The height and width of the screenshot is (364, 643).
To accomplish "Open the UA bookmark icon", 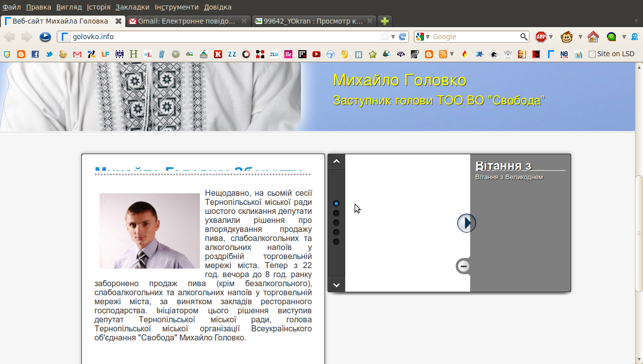I will coord(120,54).
